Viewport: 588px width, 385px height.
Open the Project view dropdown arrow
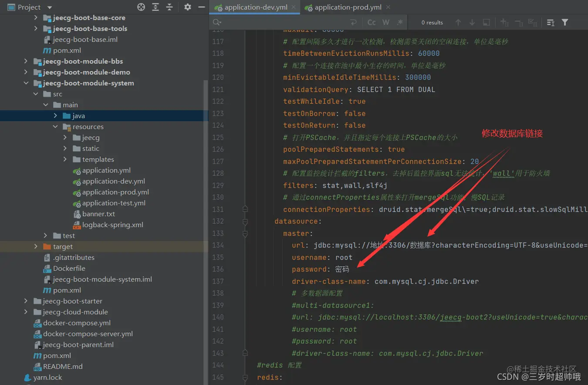(x=49, y=7)
